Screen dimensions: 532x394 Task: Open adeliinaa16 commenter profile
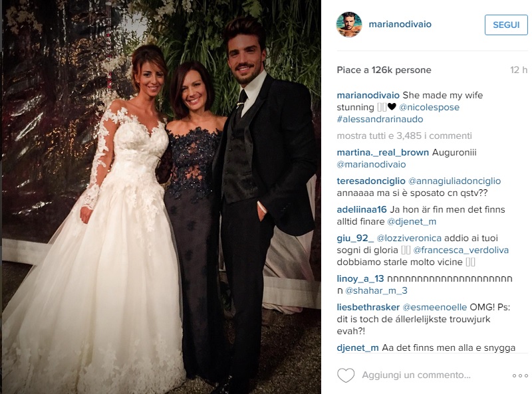click(x=362, y=209)
